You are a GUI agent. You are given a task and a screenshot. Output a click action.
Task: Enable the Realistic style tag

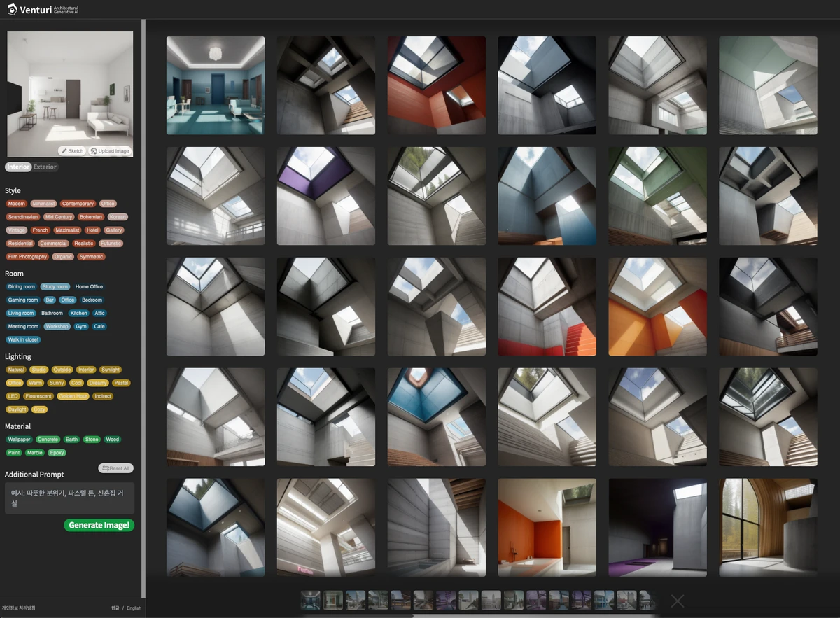pos(84,244)
